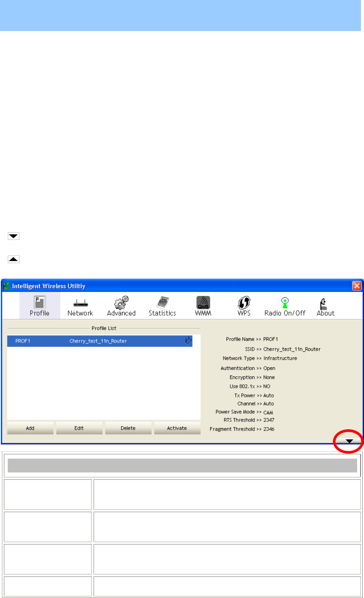
Task: Click the Fragment Threshold >> 2346 value
Action: tap(269, 429)
